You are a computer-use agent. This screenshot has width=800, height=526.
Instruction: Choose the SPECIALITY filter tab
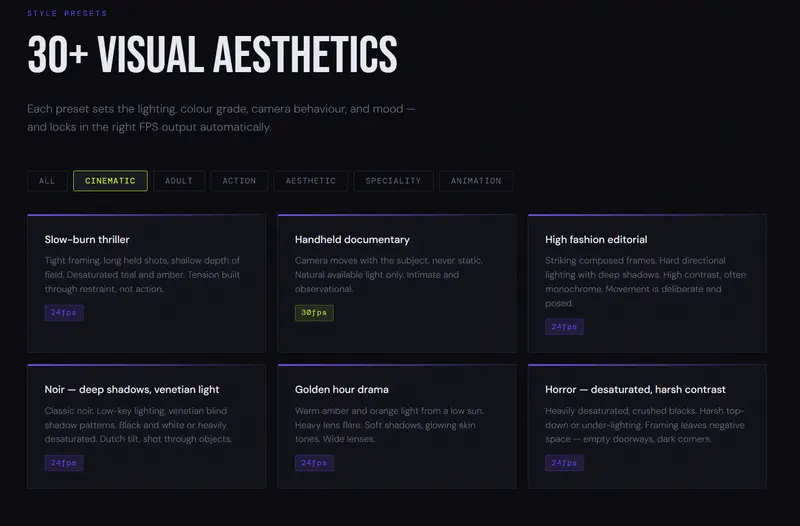coord(393,181)
